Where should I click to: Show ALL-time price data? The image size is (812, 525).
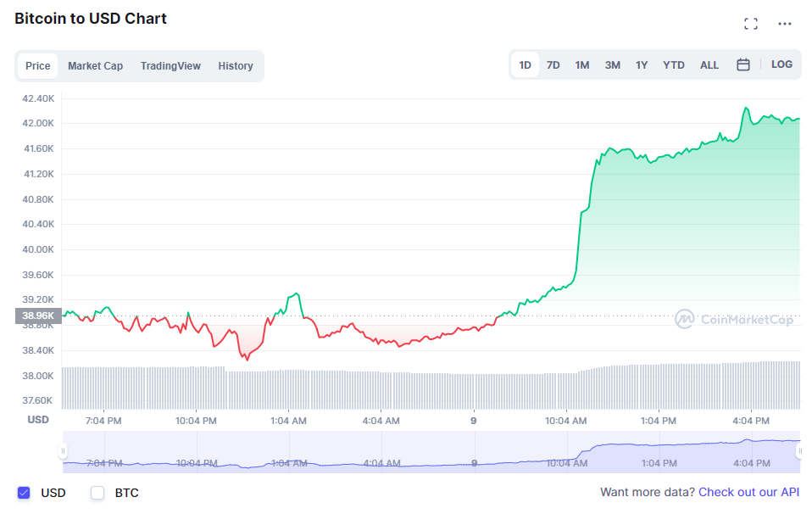click(709, 64)
